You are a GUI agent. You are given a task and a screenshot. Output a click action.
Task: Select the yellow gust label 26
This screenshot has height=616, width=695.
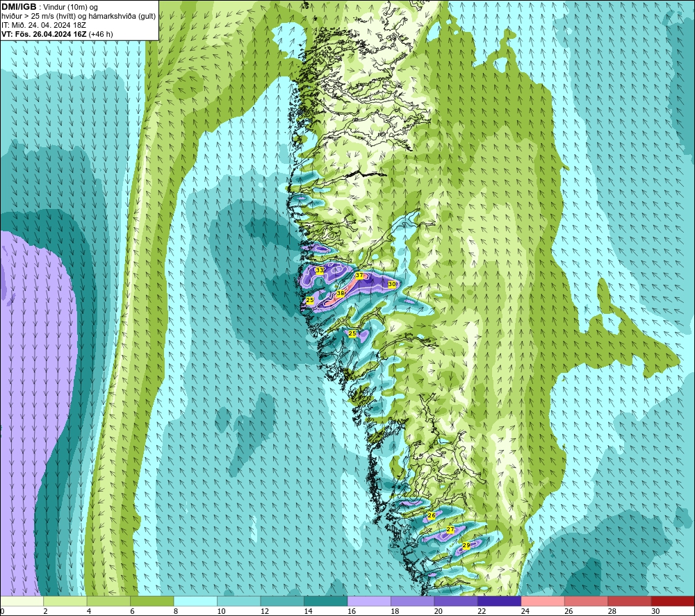(432, 515)
